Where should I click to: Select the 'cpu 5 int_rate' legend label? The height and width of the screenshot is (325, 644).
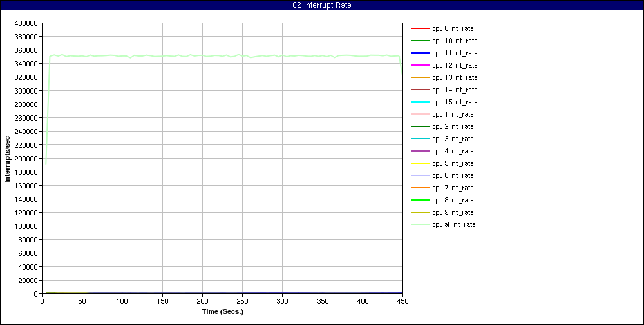(453, 163)
